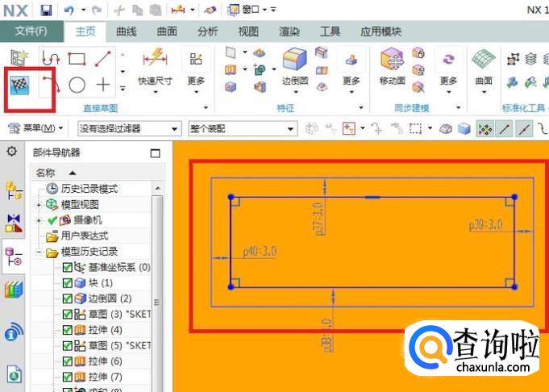
Task: Toggle checkbox for 边倒圆 (2)
Action: click(67, 298)
